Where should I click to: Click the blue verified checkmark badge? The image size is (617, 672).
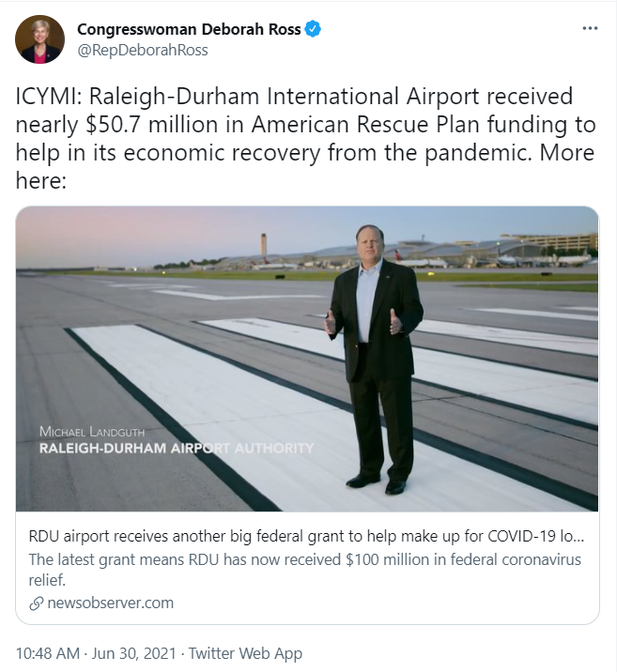(x=313, y=29)
